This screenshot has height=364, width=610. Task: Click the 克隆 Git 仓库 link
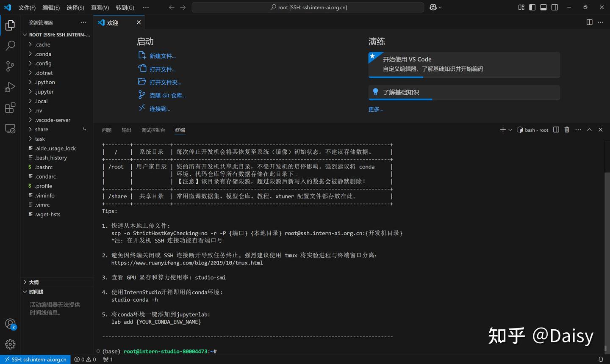[x=168, y=95]
